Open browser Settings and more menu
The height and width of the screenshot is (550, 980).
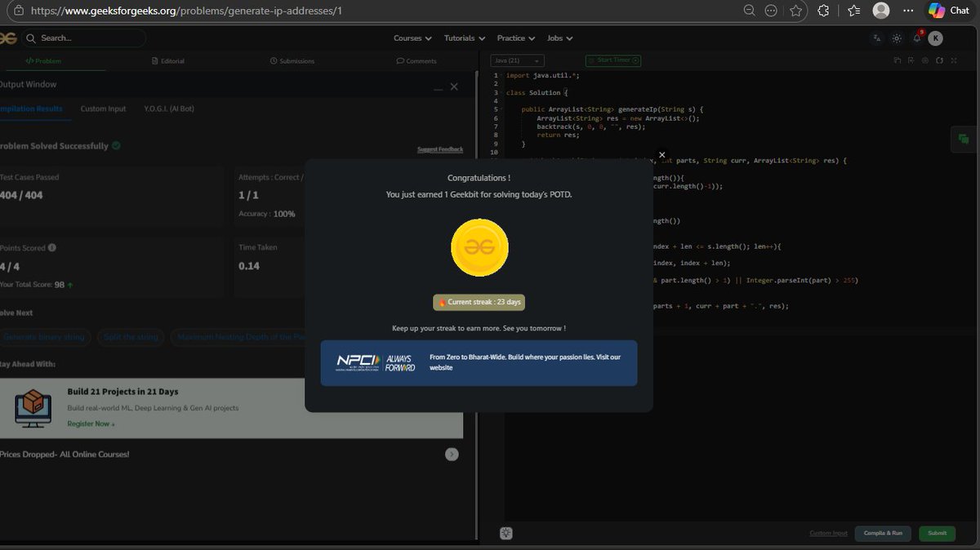[908, 11]
